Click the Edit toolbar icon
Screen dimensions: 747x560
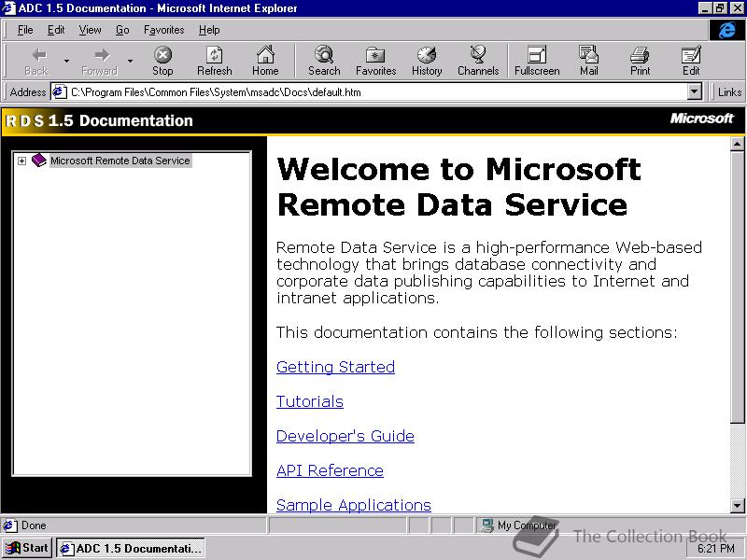691,55
